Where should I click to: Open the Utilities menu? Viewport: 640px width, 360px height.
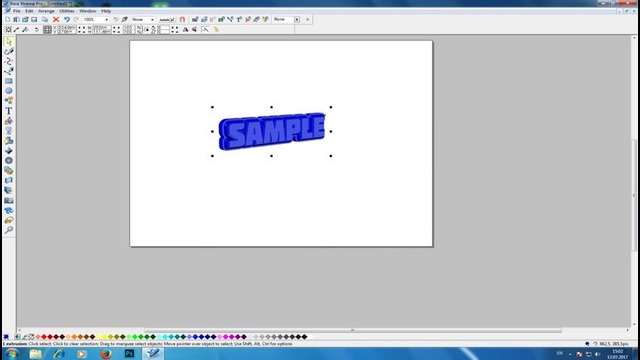(x=67, y=11)
